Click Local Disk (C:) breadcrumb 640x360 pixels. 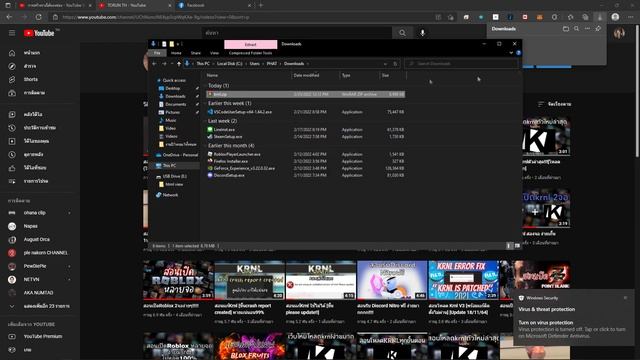[x=229, y=64]
